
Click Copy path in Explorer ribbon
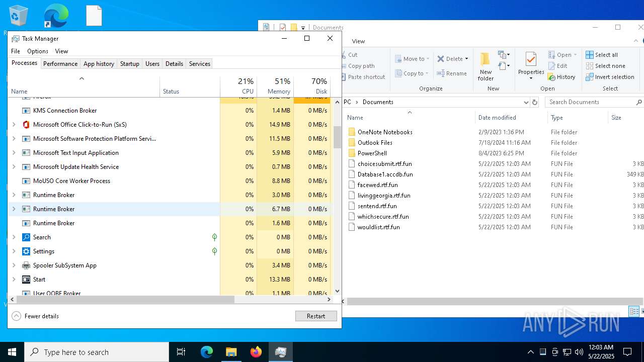(x=361, y=66)
